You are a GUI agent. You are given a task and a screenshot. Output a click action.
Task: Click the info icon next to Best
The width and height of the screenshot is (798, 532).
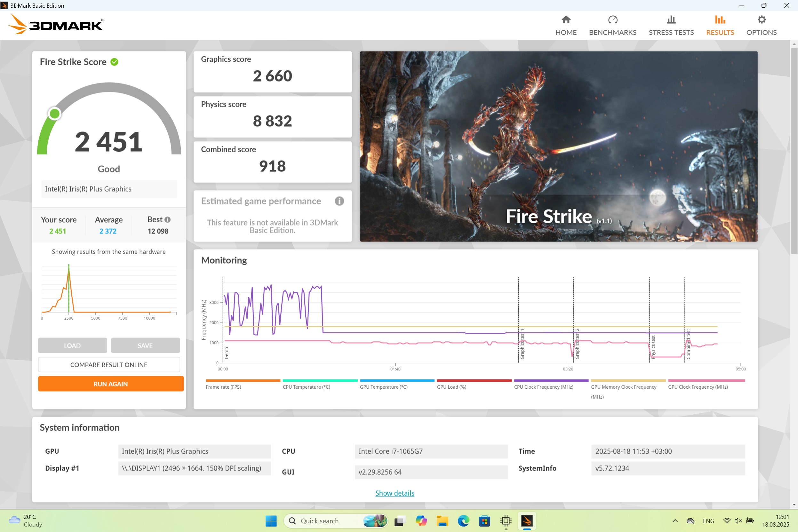tap(168, 219)
